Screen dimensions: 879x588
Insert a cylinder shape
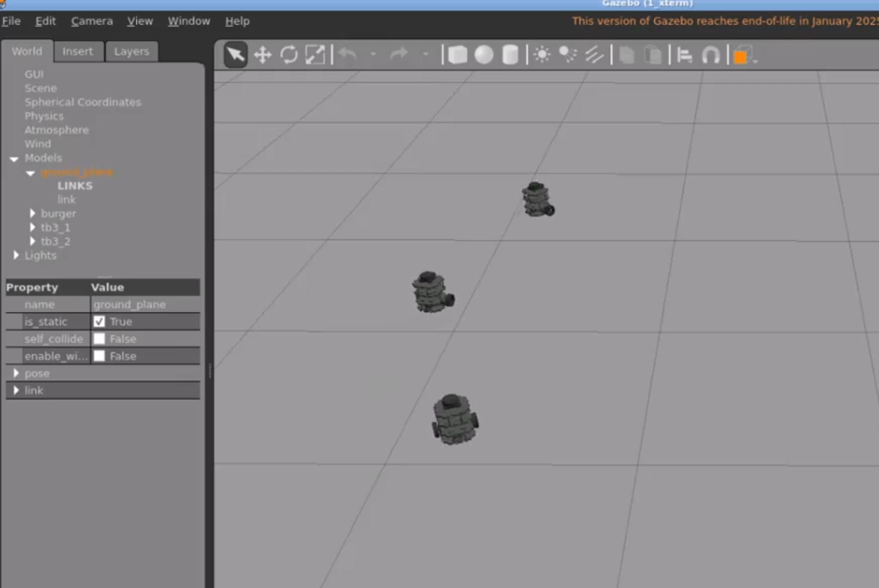[510, 55]
